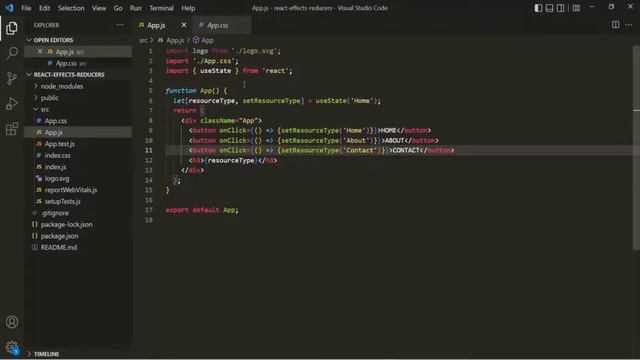Open index.js file

[x=56, y=167]
